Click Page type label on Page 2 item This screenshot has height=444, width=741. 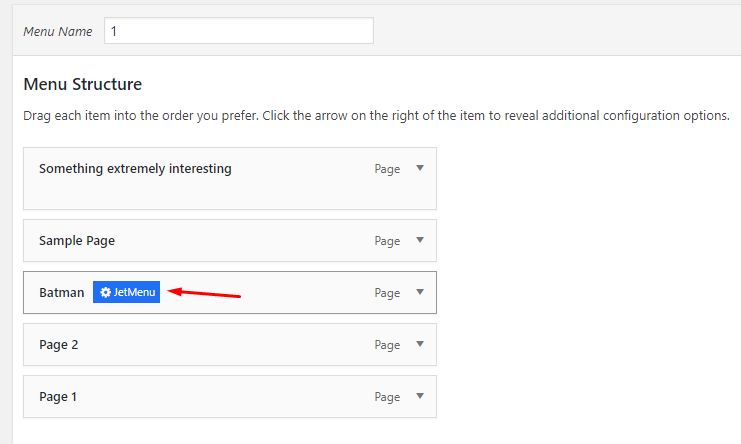point(387,345)
